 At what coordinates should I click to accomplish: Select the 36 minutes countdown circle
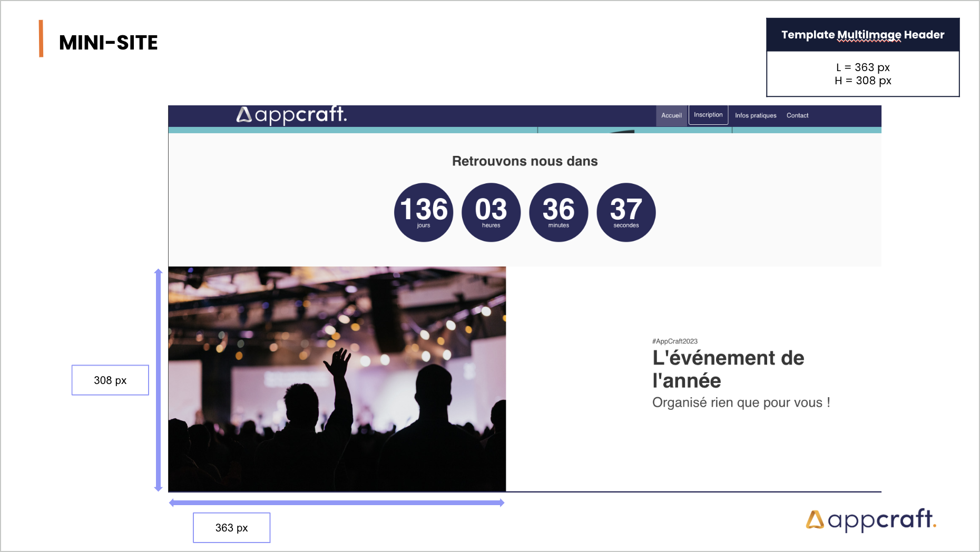(558, 212)
